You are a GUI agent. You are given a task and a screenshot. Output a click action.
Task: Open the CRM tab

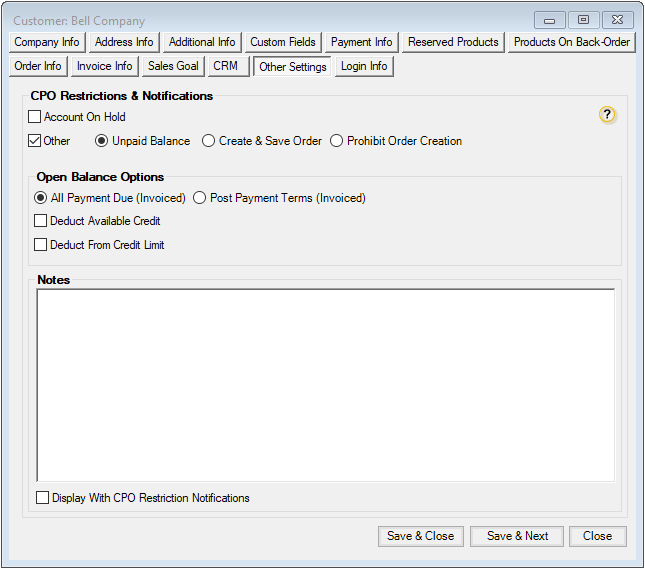pos(225,66)
